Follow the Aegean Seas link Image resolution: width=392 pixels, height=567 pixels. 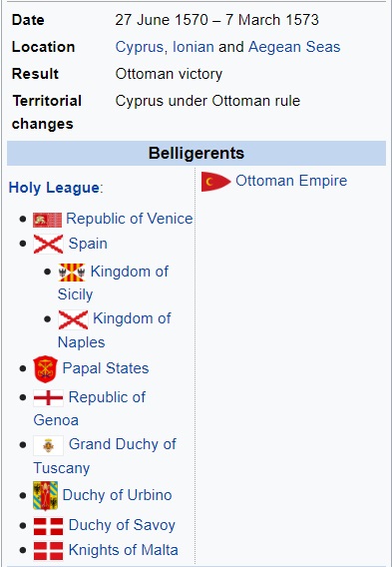294,47
